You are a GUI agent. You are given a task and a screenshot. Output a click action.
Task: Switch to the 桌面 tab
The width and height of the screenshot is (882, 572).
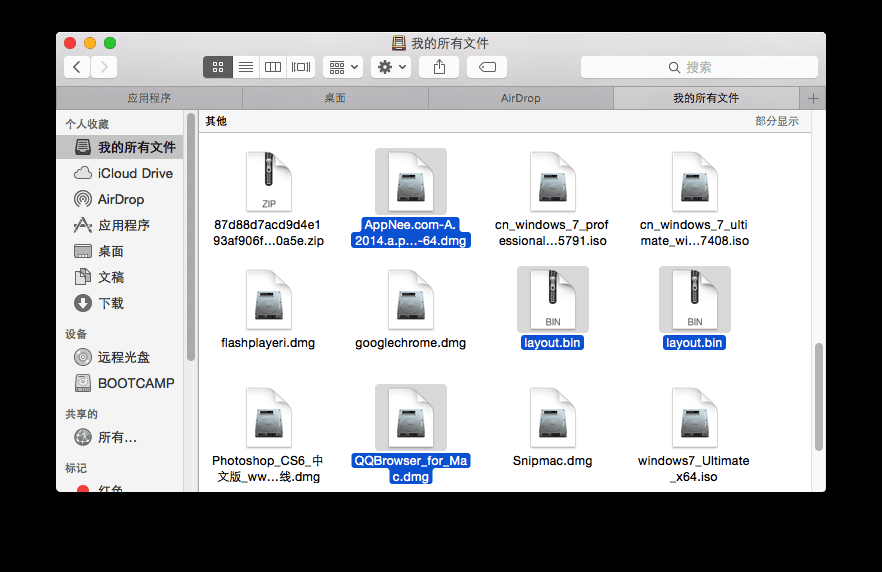(335, 98)
